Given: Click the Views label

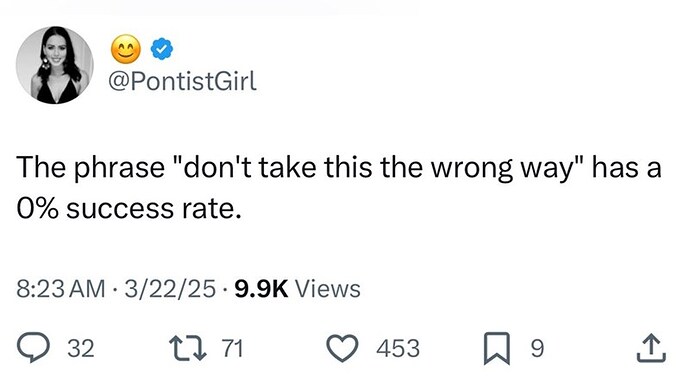Looking at the screenshot, I should click(328, 289).
